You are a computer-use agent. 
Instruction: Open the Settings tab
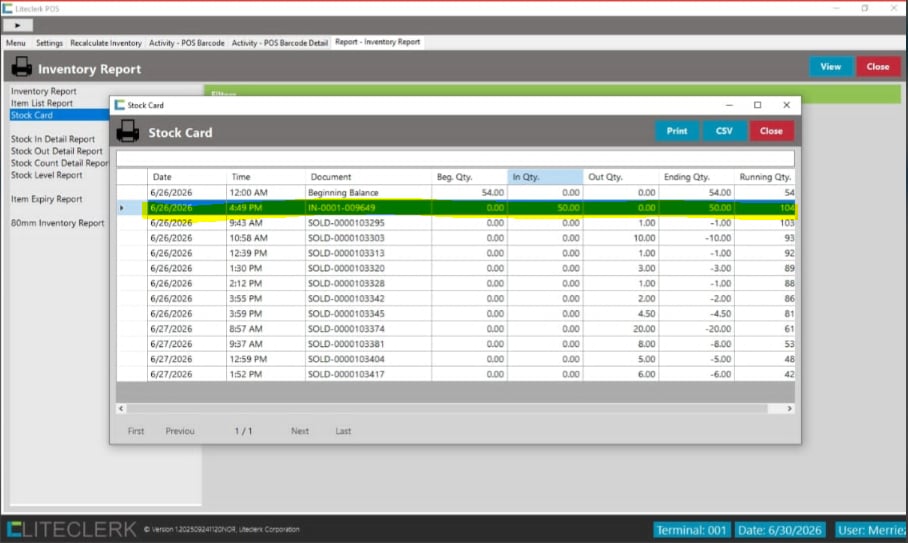tap(49, 43)
